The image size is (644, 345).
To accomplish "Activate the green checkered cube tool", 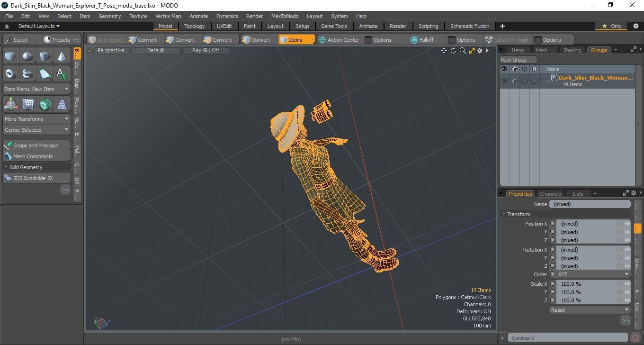I will pyautogui.click(x=45, y=104).
